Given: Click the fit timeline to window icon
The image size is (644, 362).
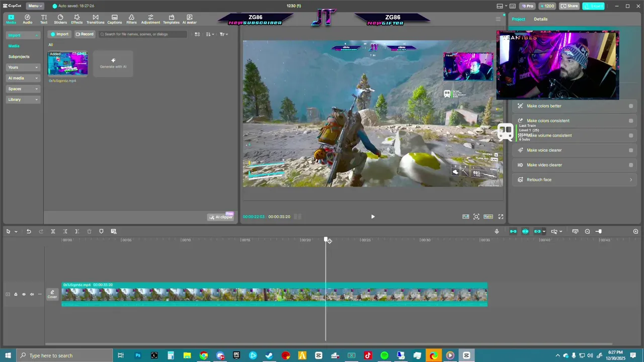Looking at the screenshot, I should (575, 231).
